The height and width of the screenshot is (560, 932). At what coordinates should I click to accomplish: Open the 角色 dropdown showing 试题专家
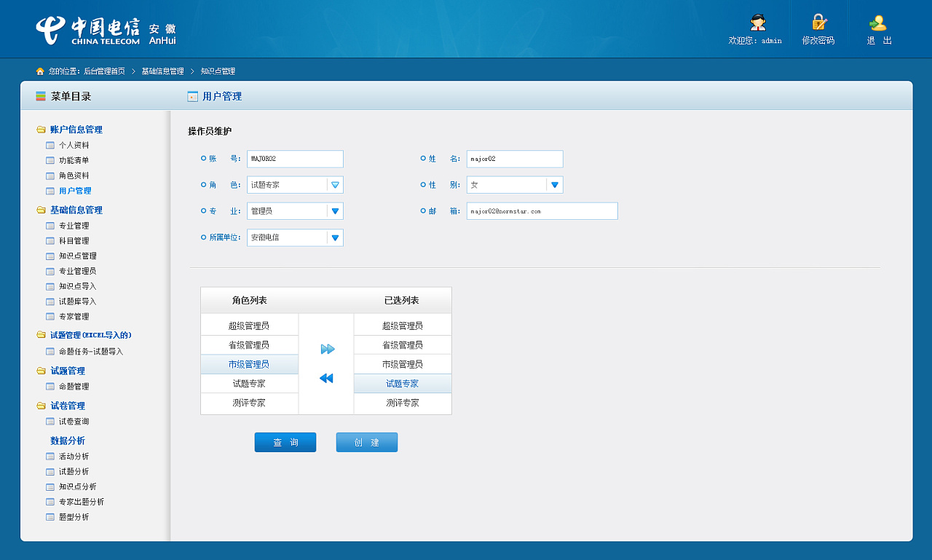[x=335, y=185]
